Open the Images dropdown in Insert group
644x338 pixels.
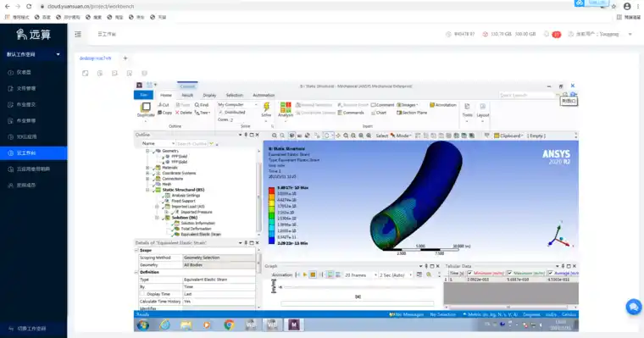point(408,105)
